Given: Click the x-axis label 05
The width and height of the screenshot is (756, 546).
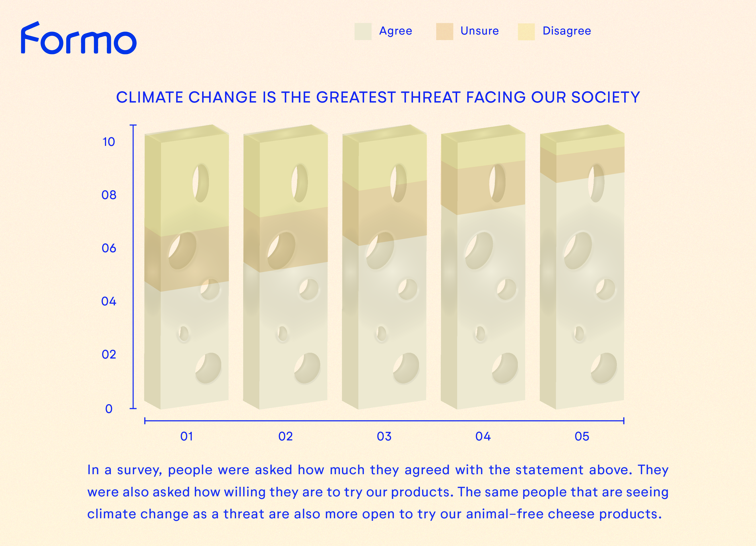Looking at the screenshot, I should (x=582, y=436).
